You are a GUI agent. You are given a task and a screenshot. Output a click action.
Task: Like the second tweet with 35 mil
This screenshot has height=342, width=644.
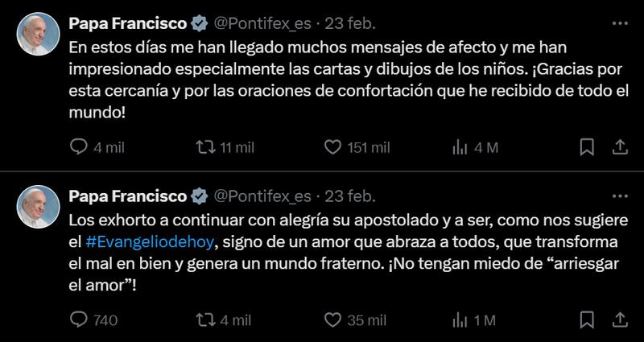click(x=333, y=319)
